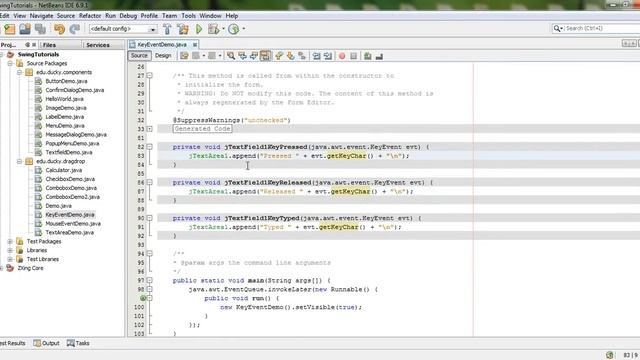Switch to the Files tab
The image size is (640, 360).
point(49,45)
